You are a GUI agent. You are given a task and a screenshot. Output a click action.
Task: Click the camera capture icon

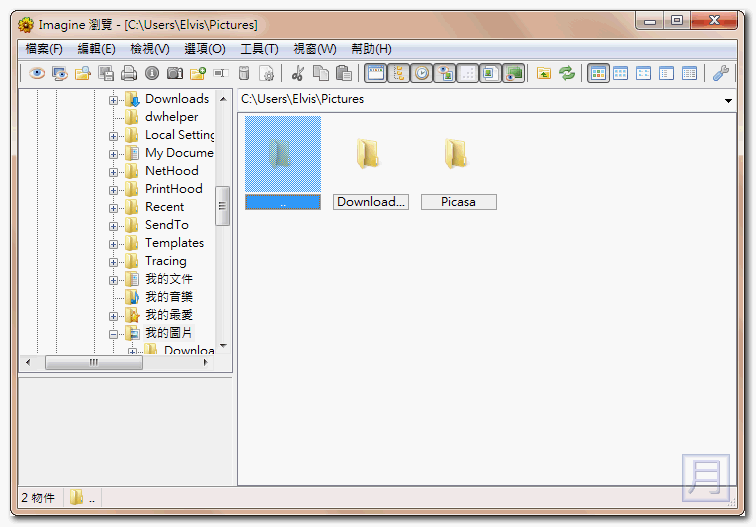(175, 73)
